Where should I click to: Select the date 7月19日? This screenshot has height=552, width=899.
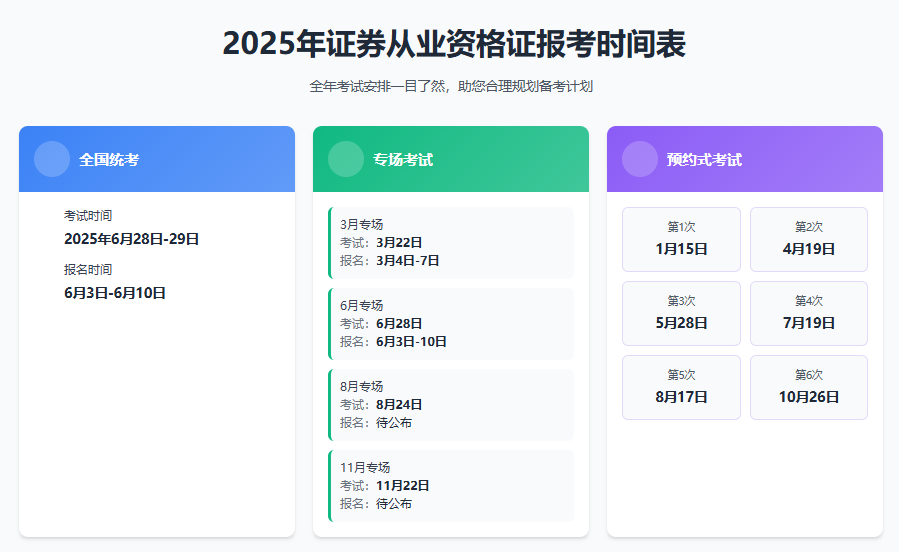(808, 323)
